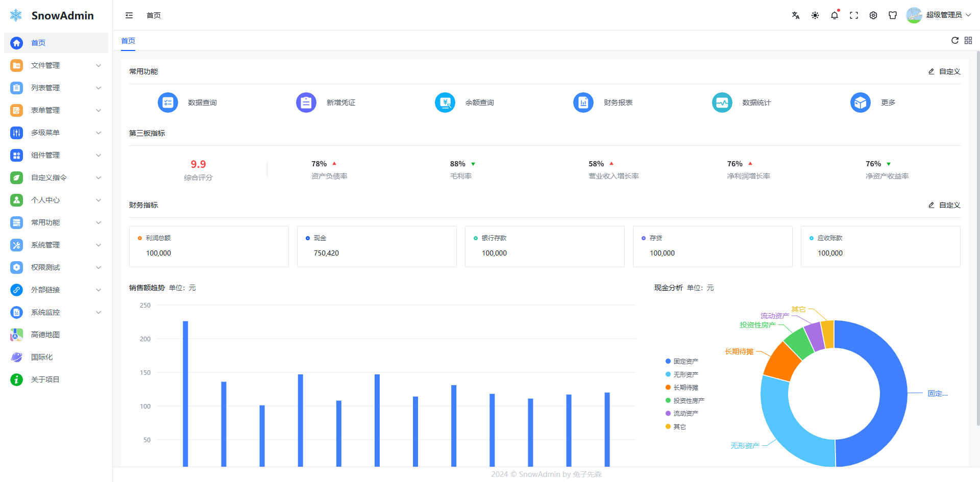Toggle 固定资产 legend item
Screen dimensions: 980x482
682,361
